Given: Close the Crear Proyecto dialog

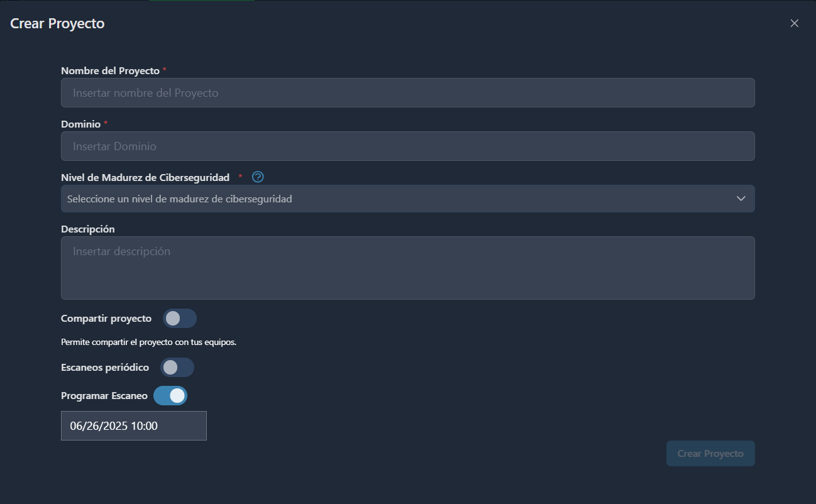Looking at the screenshot, I should [x=795, y=23].
